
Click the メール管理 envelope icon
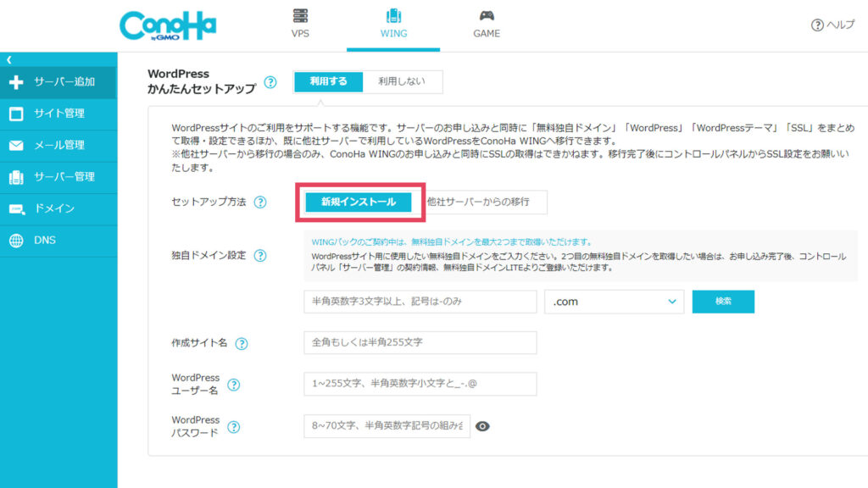(16, 146)
